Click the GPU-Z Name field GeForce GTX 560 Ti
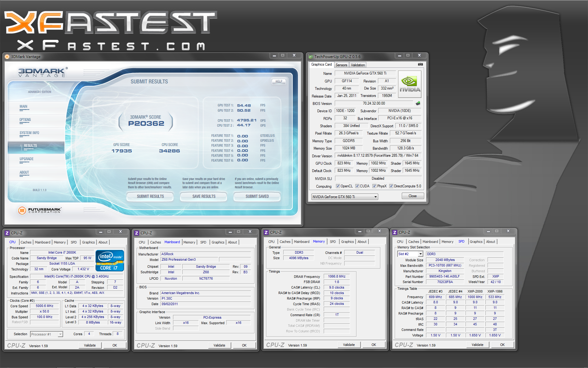This screenshot has width=588, height=368. coord(365,73)
